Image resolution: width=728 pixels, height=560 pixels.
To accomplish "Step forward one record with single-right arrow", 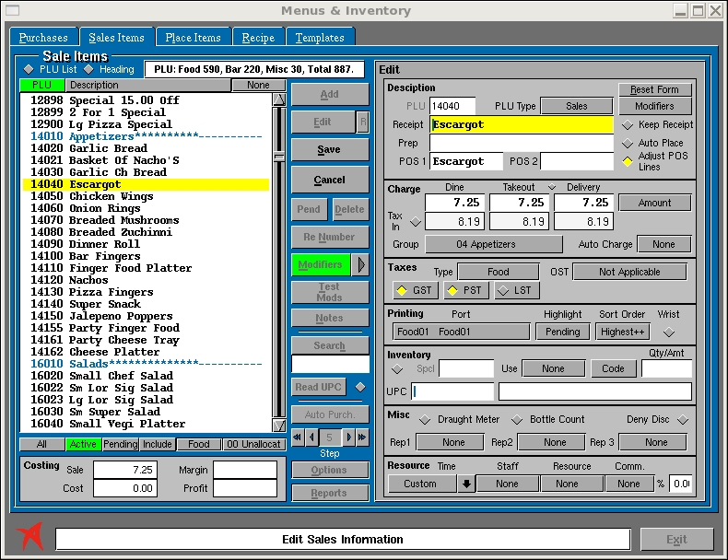I will click(349, 437).
